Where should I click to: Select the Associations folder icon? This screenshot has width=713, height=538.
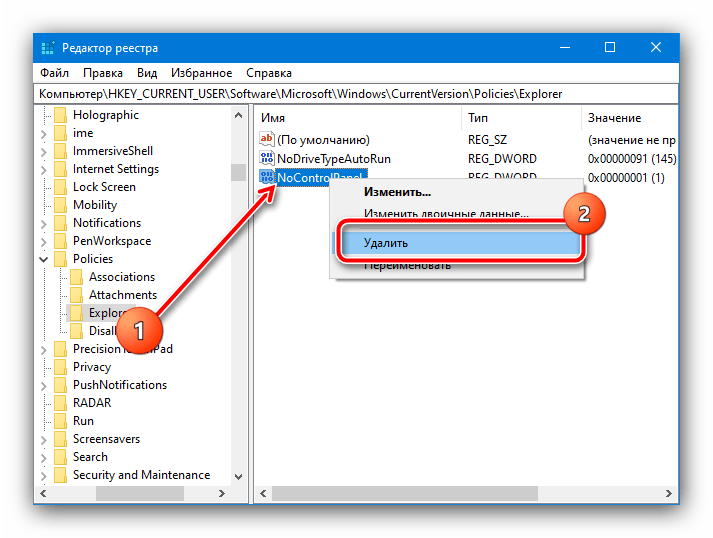click(x=76, y=277)
